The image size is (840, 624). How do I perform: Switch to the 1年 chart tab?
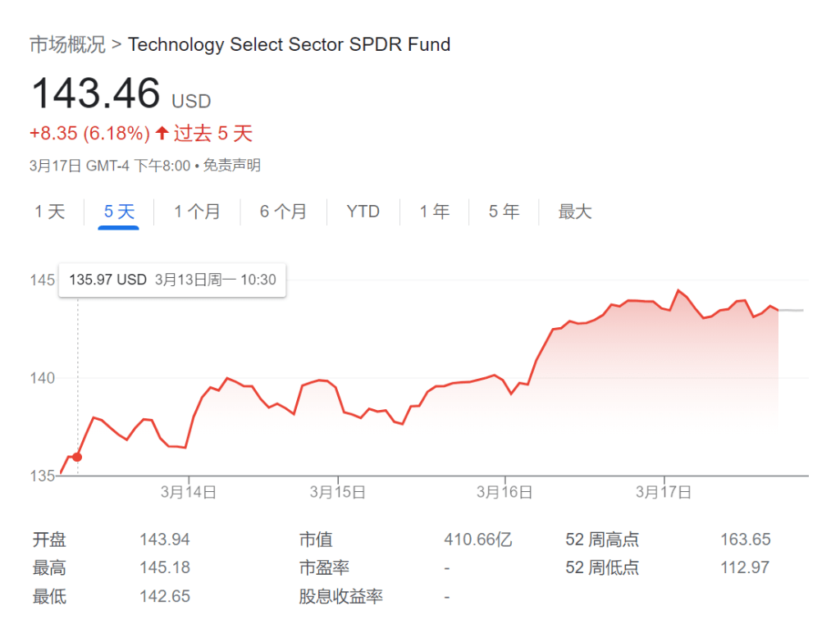click(x=434, y=212)
